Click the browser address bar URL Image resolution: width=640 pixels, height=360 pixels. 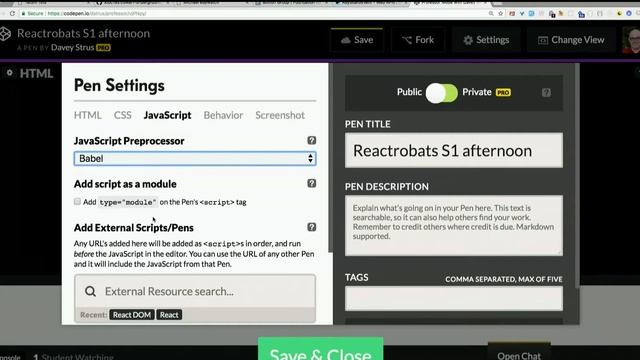tap(97, 13)
